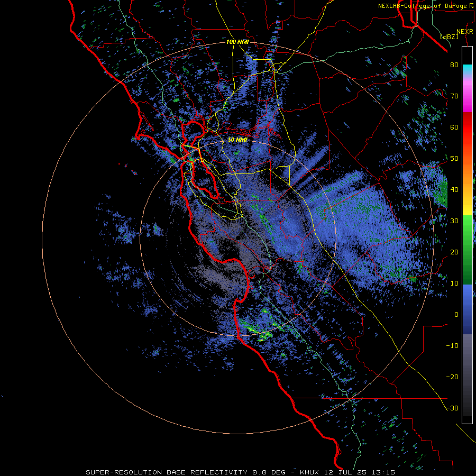Click the -30 value on the dBZ scale
The width and height of the screenshot is (476, 476).
(452, 408)
